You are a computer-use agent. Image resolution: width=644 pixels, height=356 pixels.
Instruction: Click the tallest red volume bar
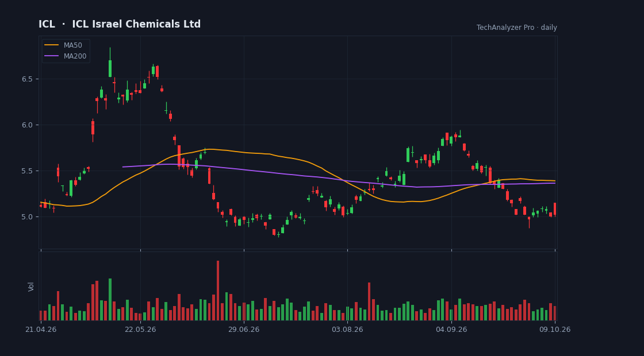pyautogui.click(x=218, y=291)
